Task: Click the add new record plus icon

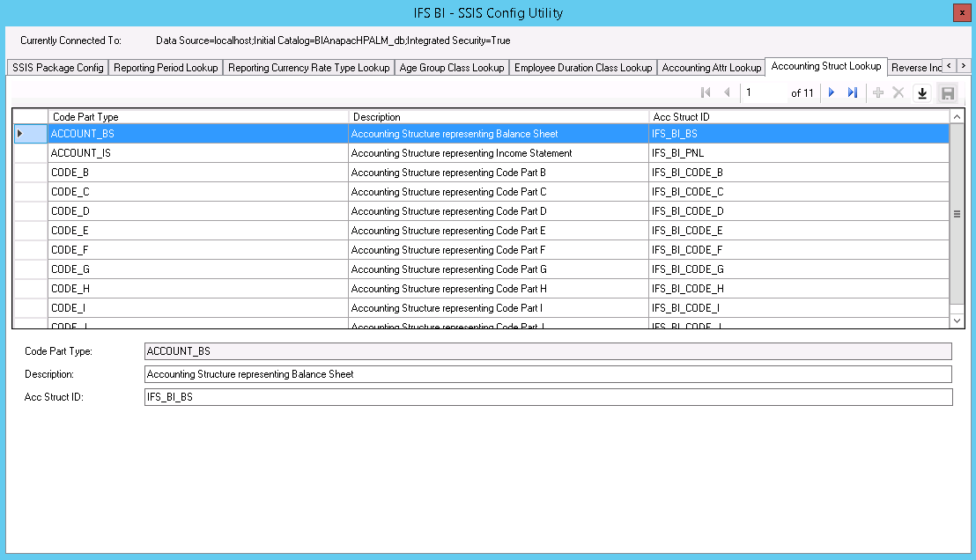Action: point(878,92)
